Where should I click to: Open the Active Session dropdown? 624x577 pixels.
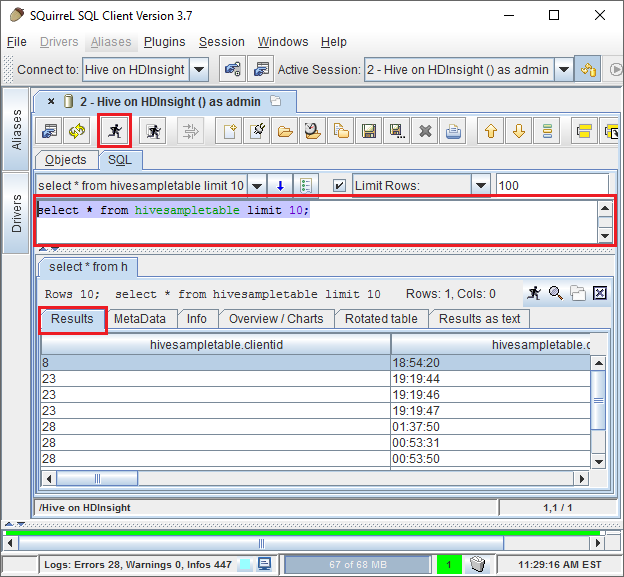click(x=563, y=70)
